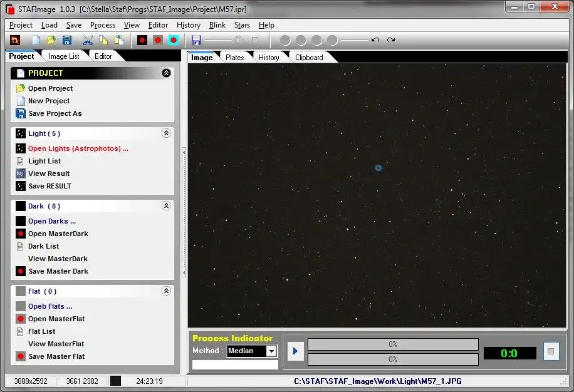Click Open MasterFlat link

(56, 319)
